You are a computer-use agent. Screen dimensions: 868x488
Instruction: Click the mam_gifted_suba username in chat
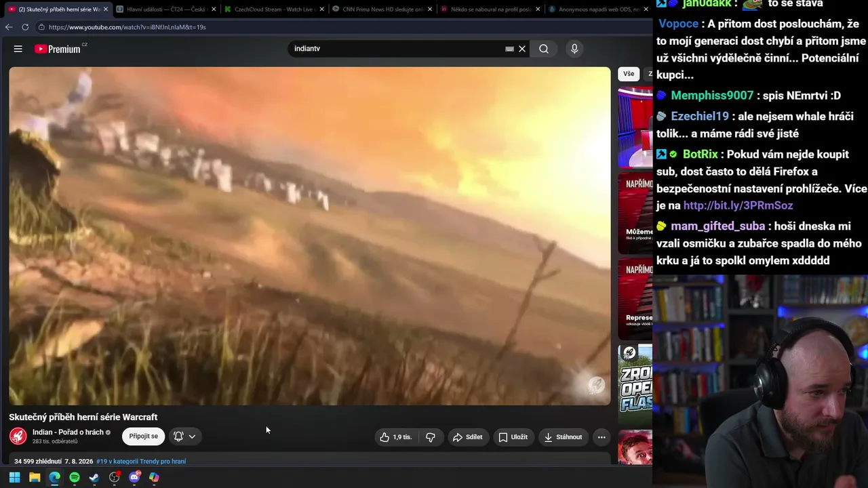pyautogui.click(x=717, y=226)
